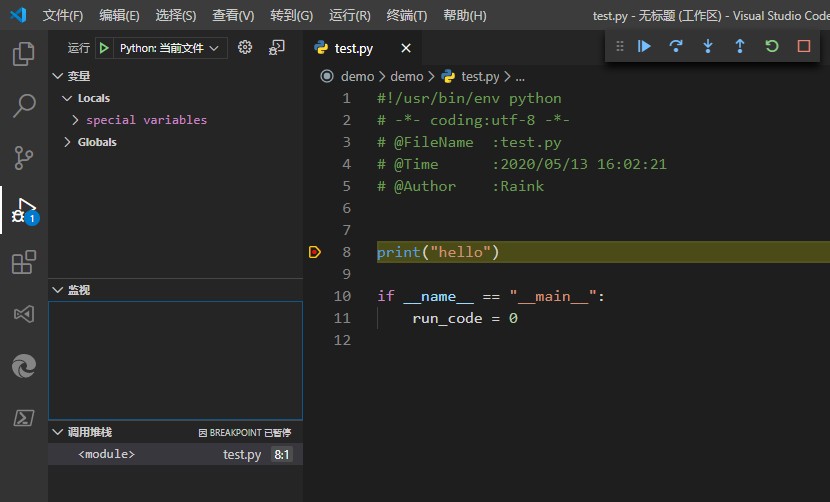Open the 文件(F) menu
Image resolution: width=830 pixels, height=502 pixels.
pos(63,15)
